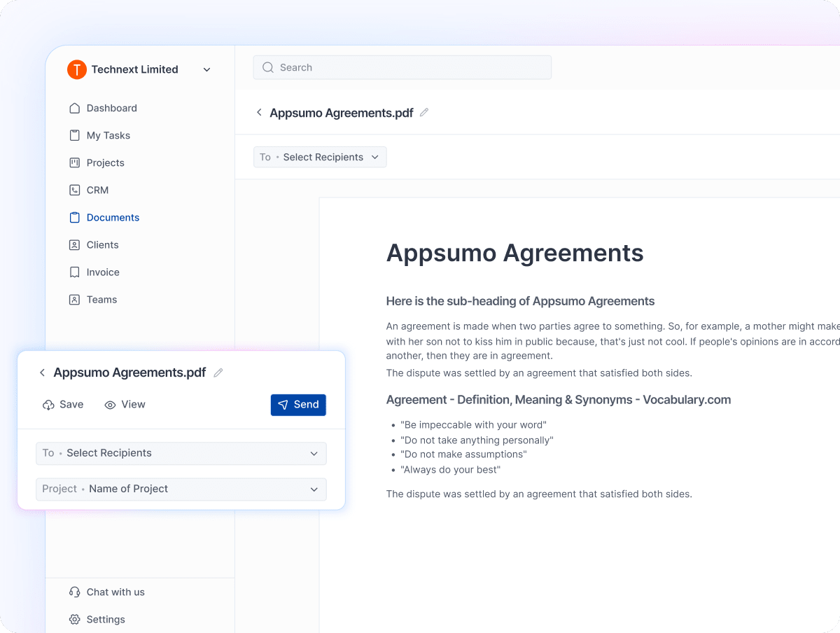Click the Settings gear icon
The width and height of the screenshot is (840, 633).
(x=75, y=619)
